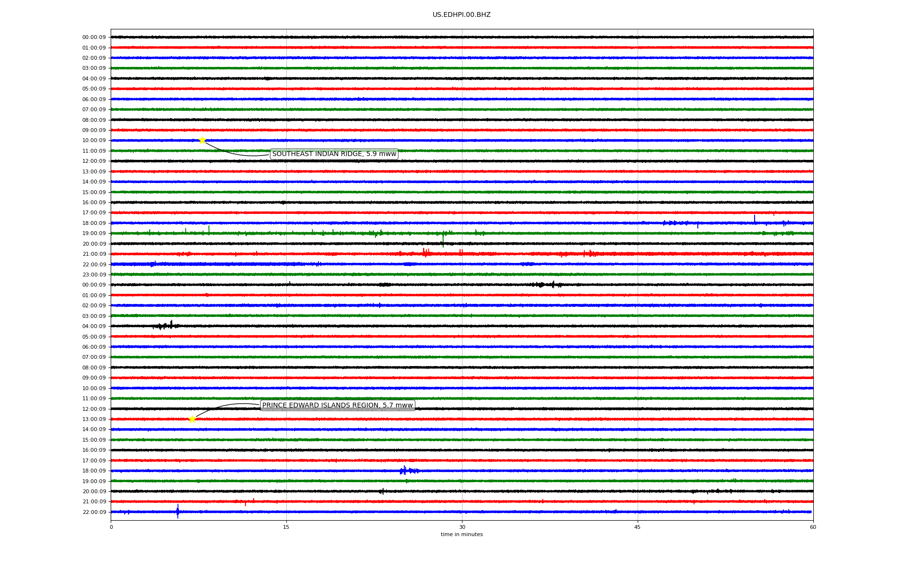Image resolution: width=924 pixels, height=578 pixels.
Task: Click the 'time in minutes' axis label
Action: 461,535
